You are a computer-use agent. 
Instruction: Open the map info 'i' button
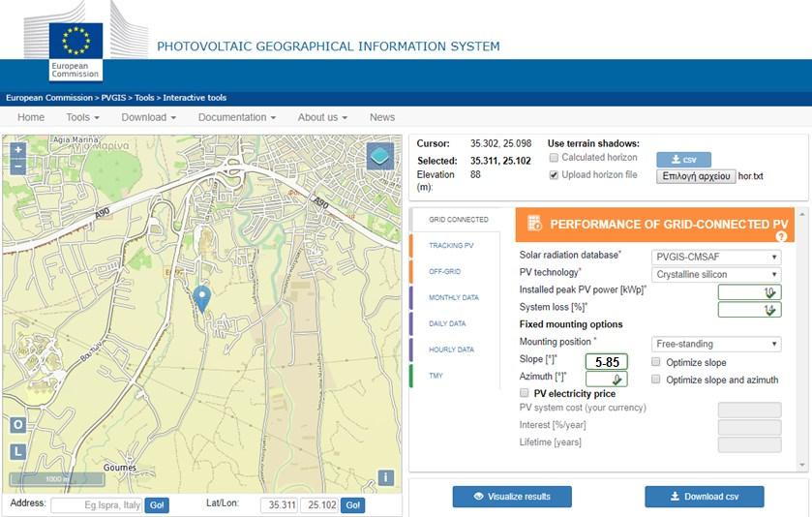tap(386, 477)
